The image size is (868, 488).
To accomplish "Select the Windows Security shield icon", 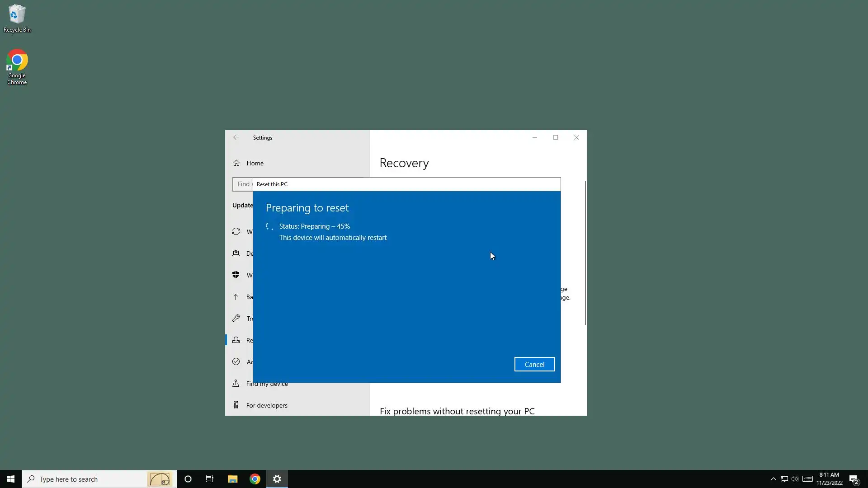I will (236, 275).
